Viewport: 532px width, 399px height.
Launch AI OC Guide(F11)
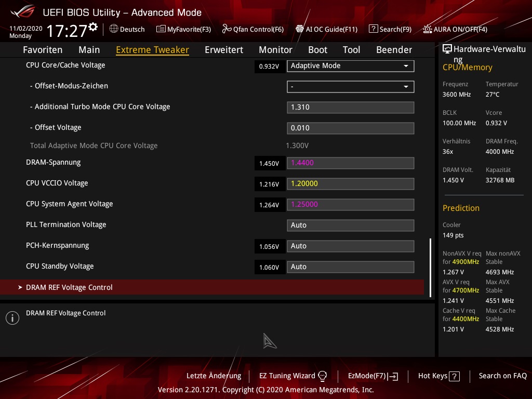326,29
